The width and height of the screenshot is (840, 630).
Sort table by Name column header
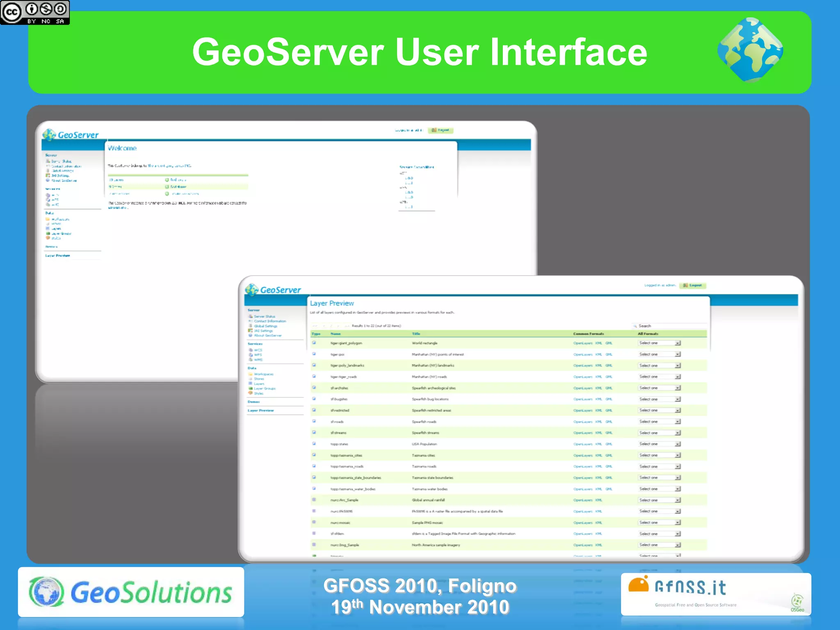click(336, 334)
